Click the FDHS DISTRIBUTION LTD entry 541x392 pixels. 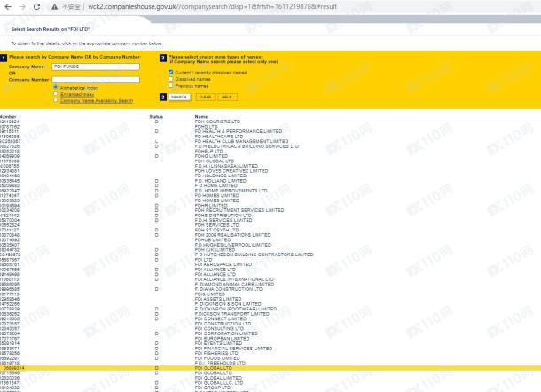pyautogui.click(x=223, y=216)
